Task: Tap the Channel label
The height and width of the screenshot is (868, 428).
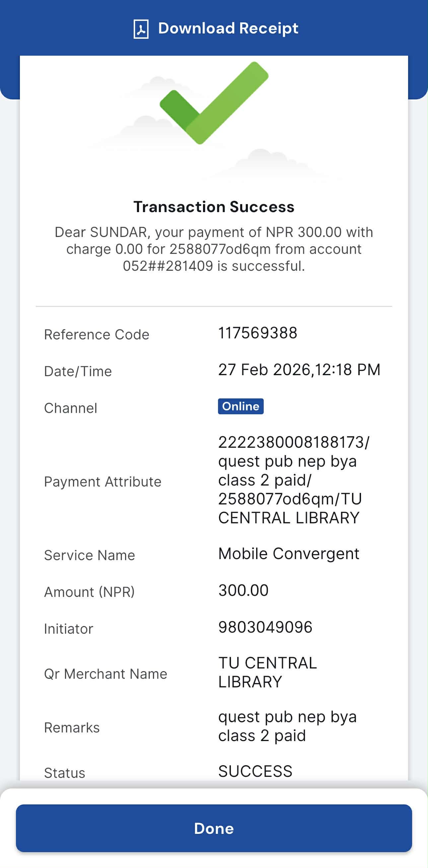Action: [x=70, y=408]
